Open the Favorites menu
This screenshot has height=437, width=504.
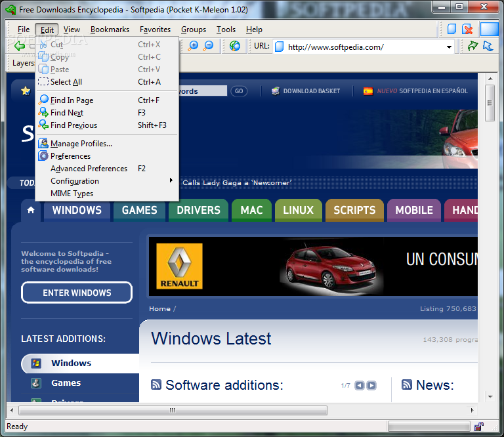(x=156, y=30)
